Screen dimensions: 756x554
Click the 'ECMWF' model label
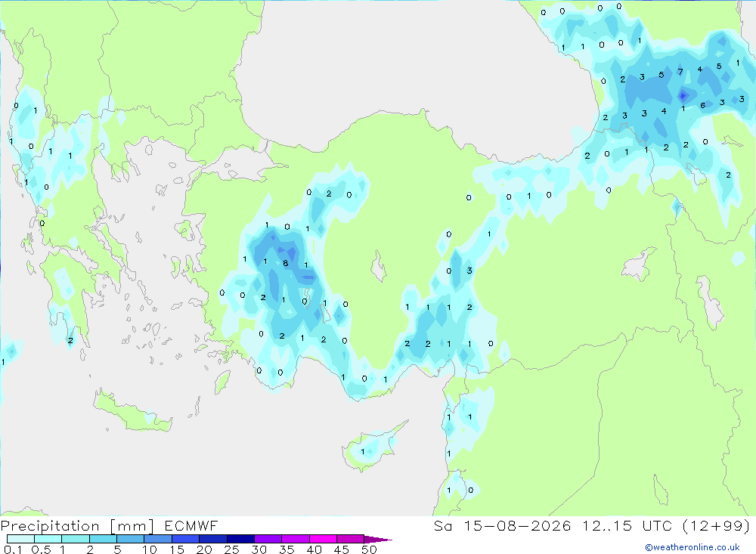coord(191,525)
